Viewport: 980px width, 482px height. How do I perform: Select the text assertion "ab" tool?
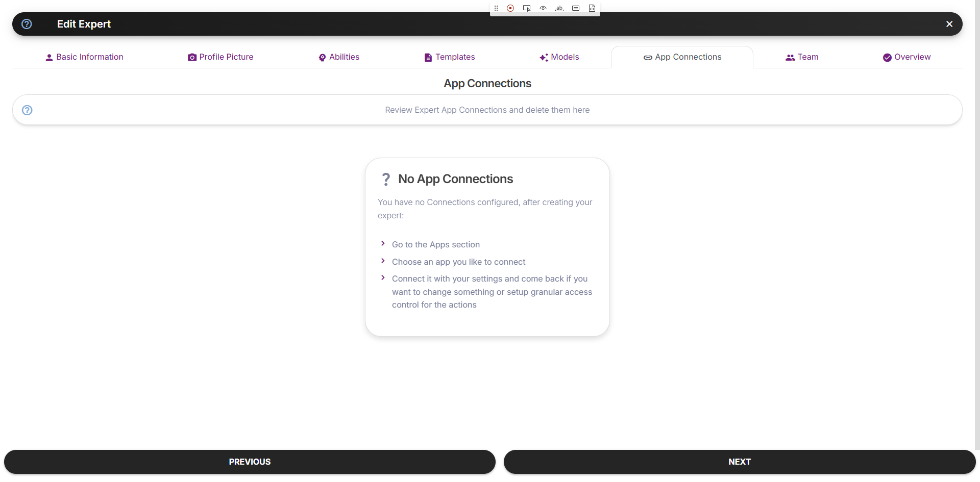(559, 8)
